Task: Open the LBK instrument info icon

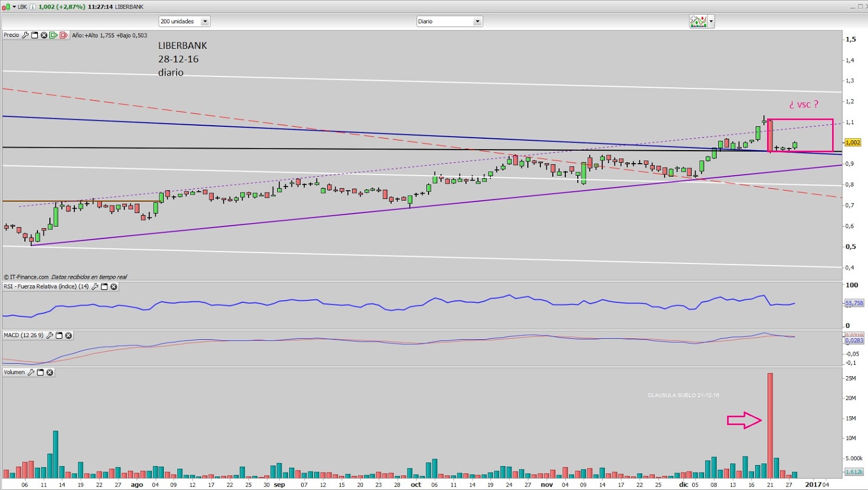Action: point(33,7)
